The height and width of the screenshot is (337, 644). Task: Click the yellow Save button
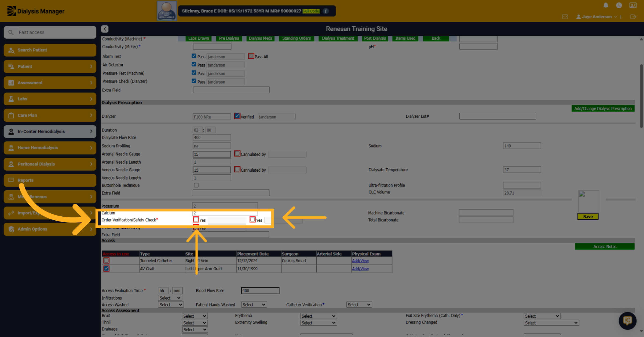pos(588,217)
